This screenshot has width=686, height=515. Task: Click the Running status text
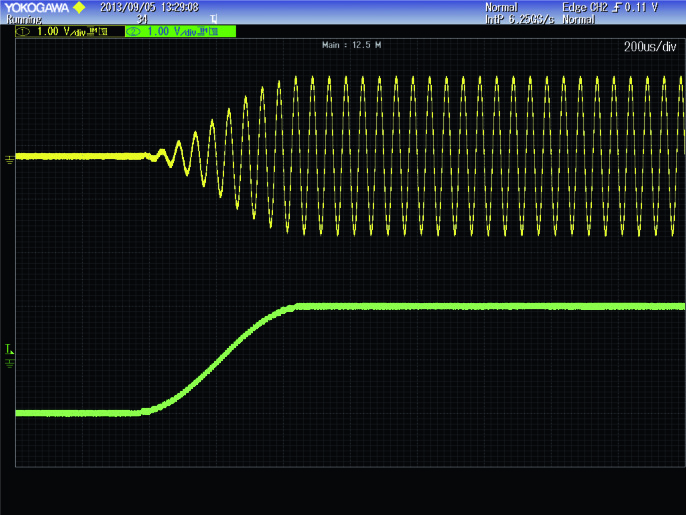pyautogui.click(x=24, y=19)
